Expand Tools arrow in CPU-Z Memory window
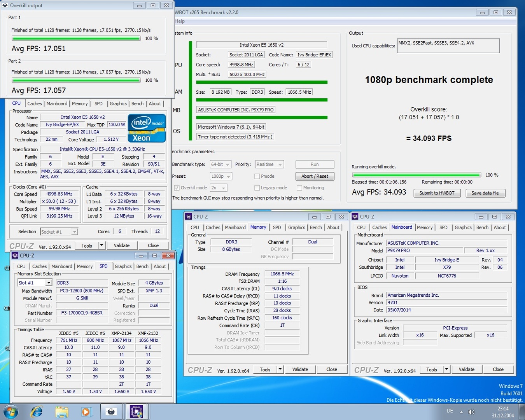This screenshot has width=525, height=420. pyautogui.click(x=280, y=369)
